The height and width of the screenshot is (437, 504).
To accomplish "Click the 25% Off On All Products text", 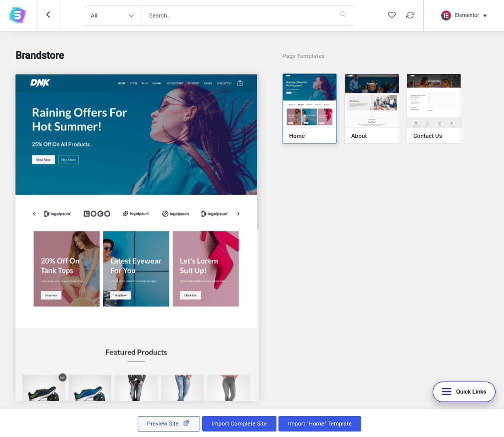I will (61, 144).
